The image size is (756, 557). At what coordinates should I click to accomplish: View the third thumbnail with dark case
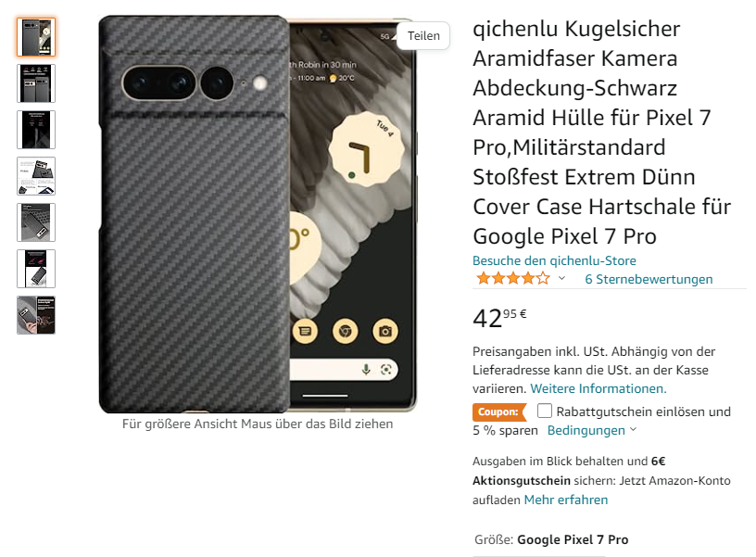36,130
